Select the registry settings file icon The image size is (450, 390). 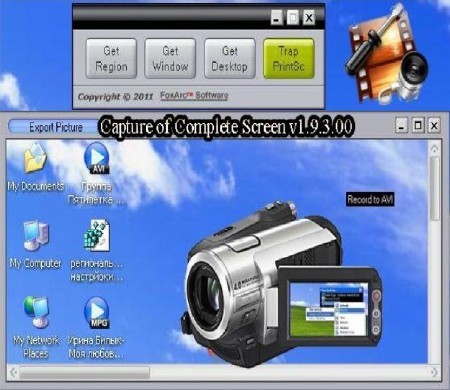[96, 235]
